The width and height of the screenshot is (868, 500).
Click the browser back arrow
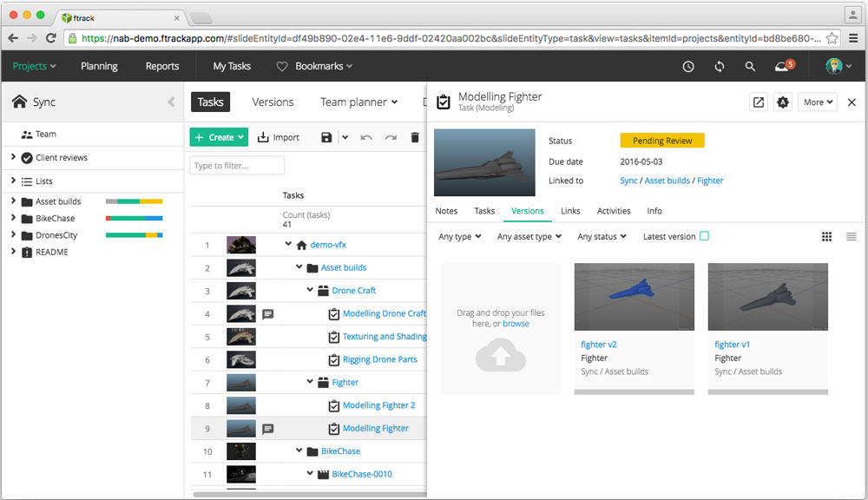13,38
